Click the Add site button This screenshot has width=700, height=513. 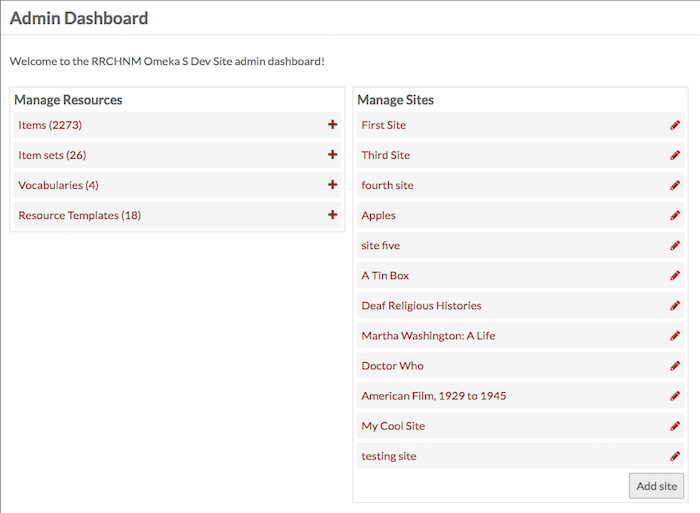point(656,486)
